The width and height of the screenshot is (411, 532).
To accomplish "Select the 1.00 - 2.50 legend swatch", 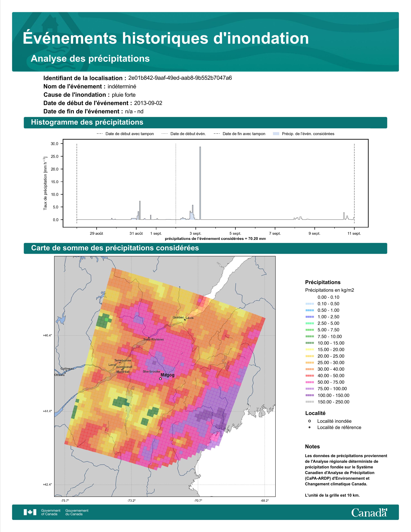I will (x=309, y=317).
